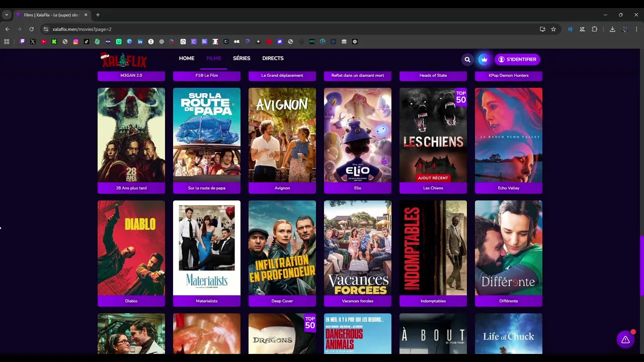Click the blue sound-wave extension icon
The width and height of the screenshot is (644, 362).
point(570,29)
